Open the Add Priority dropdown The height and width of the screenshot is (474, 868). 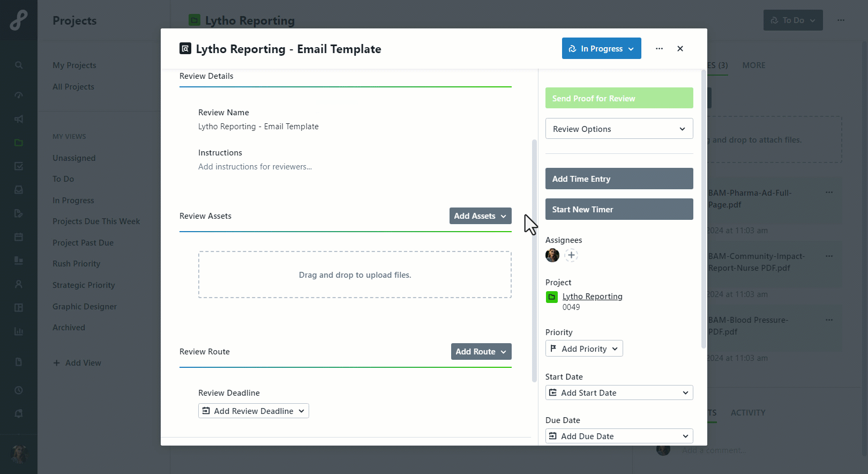pos(584,349)
